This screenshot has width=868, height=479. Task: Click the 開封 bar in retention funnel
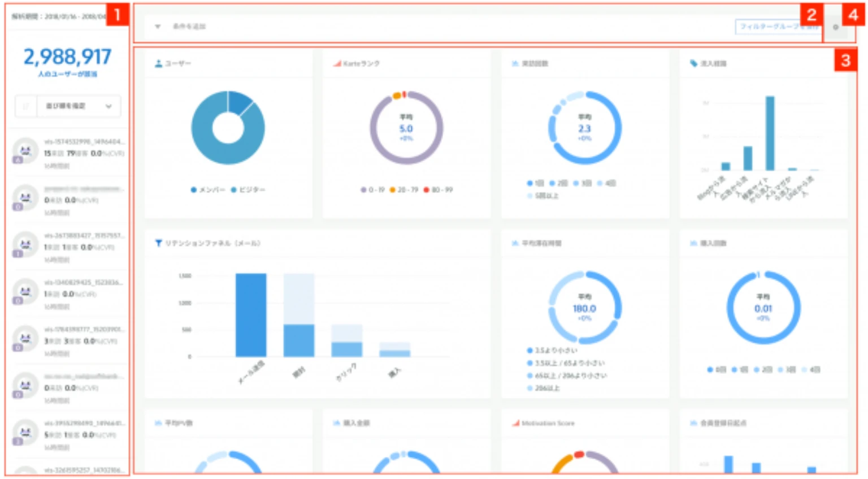(299, 339)
